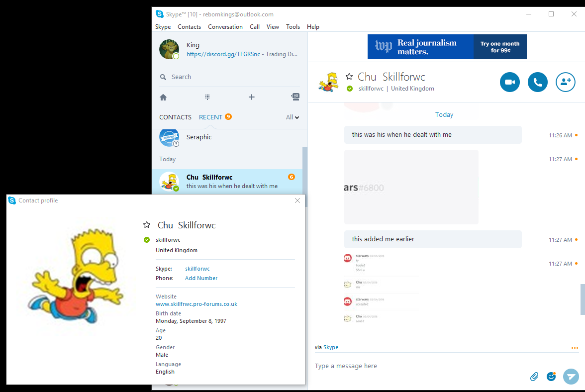Open the more options ellipsis above message box

click(575, 348)
